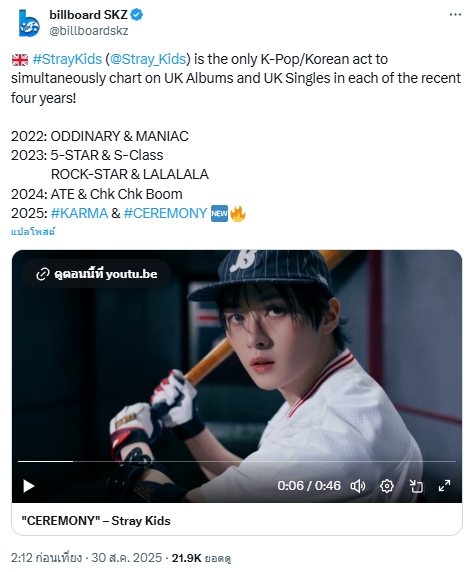This screenshot has height=572, width=473.
Task: Seek on the video progress bar
Action: (x=237, y=461)
